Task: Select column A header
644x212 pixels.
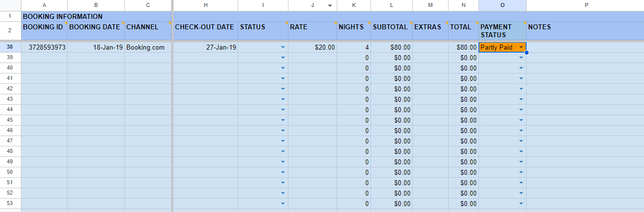Action: click(44, 5)
